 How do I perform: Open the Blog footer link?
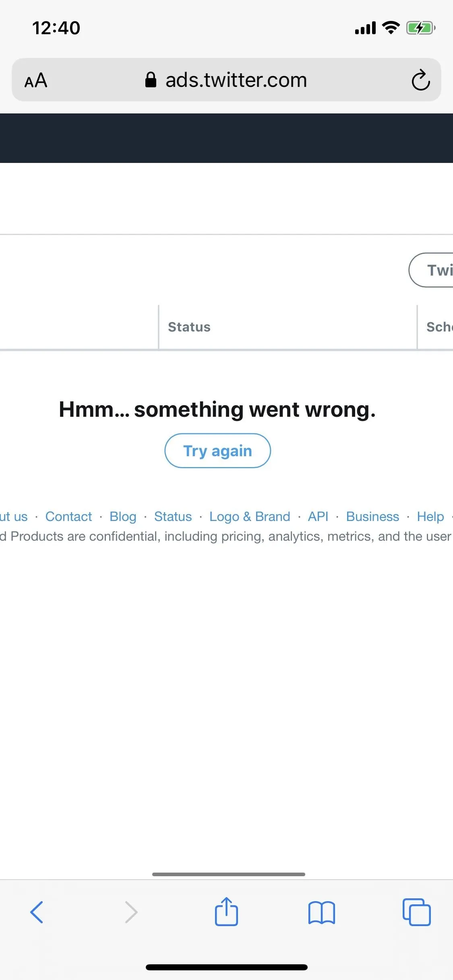pos(123,517)
